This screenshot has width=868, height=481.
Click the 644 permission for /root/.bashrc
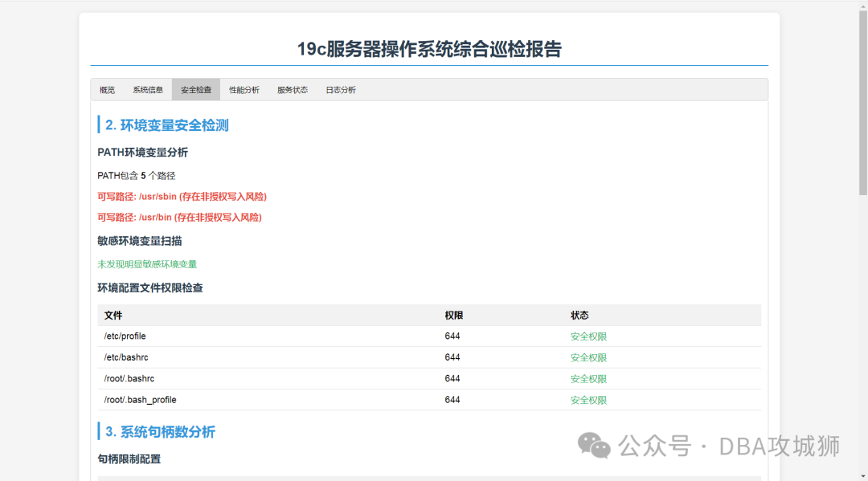point(452,379)
